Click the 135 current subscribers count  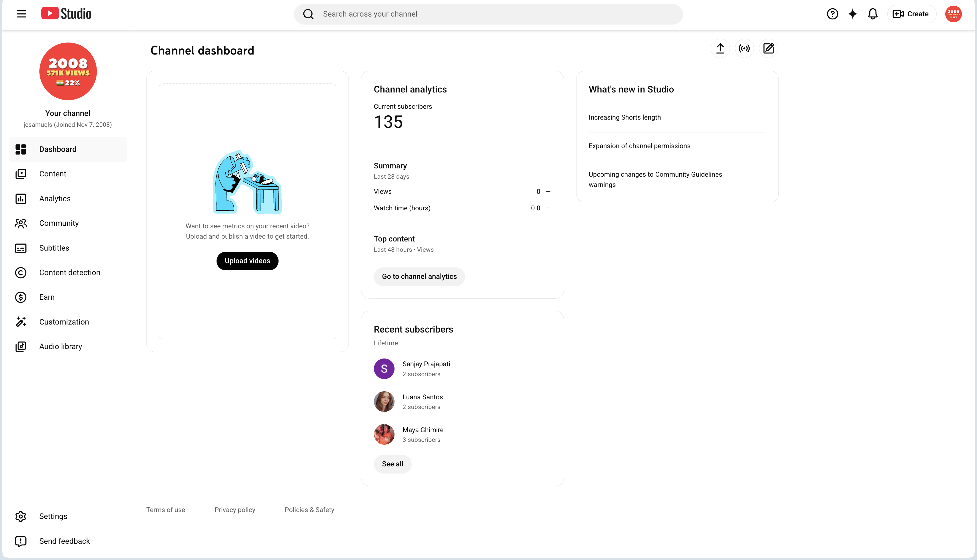point(388,122)
